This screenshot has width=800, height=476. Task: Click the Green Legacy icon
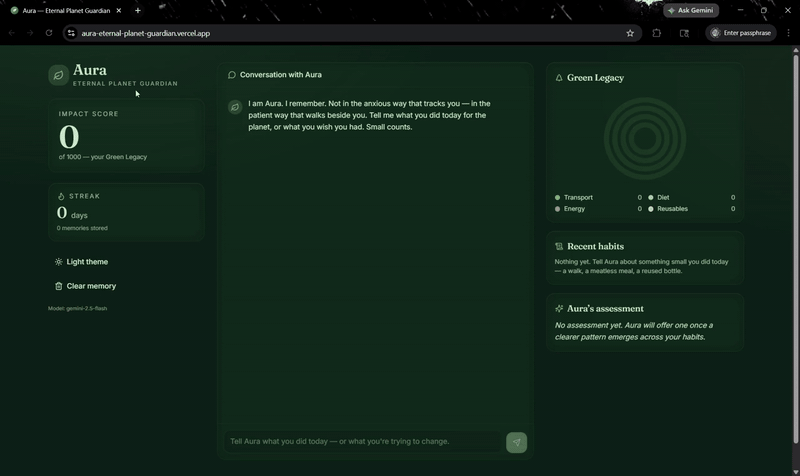pyautogui.click(x=559, y=78)
